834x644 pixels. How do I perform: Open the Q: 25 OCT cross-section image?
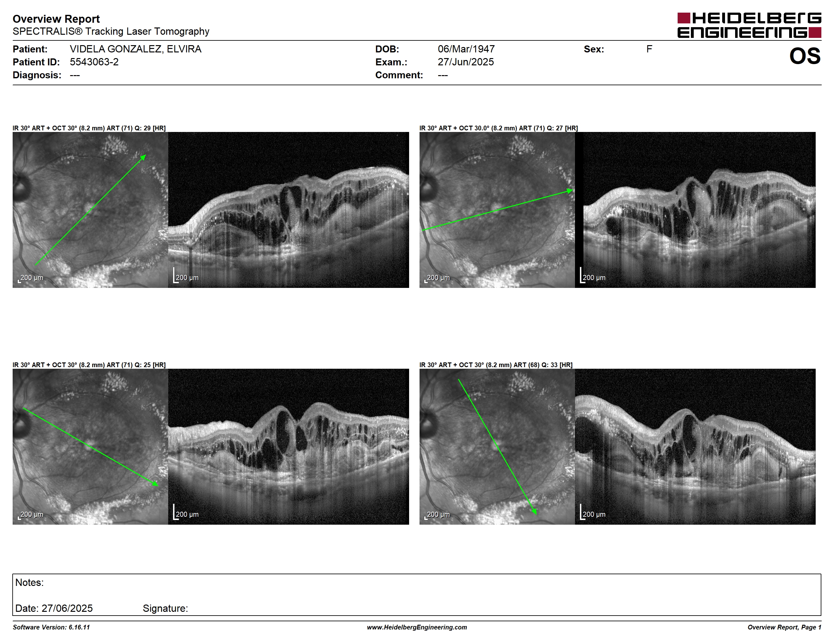pyautogui.click(x=288, y=446)
